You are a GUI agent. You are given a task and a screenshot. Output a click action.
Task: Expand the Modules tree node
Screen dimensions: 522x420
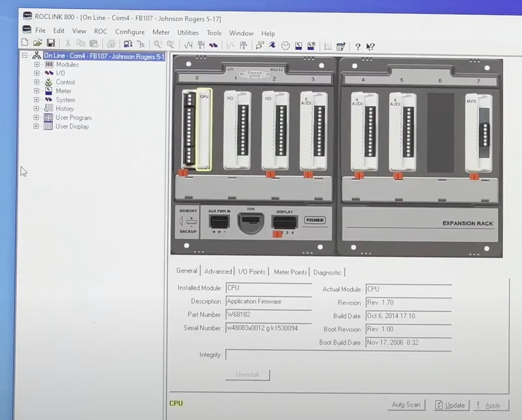(37, 64)
